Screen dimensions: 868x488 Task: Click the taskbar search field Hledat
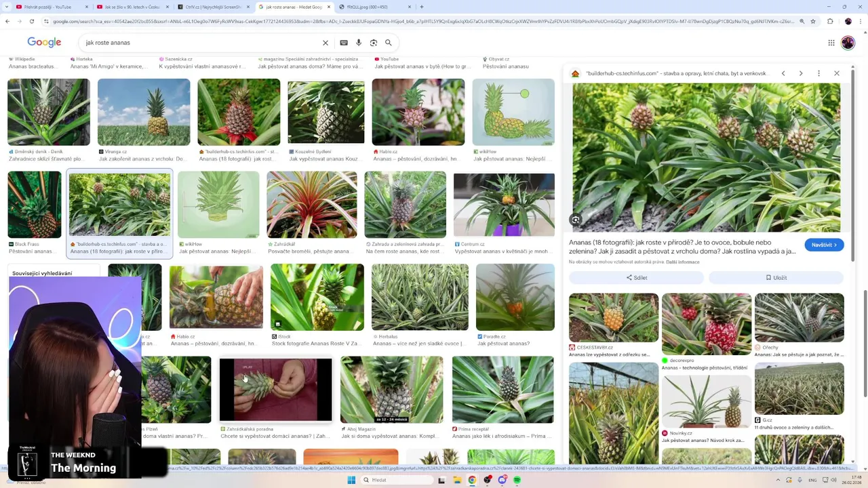pyautogui.click(x=397, y=480)
